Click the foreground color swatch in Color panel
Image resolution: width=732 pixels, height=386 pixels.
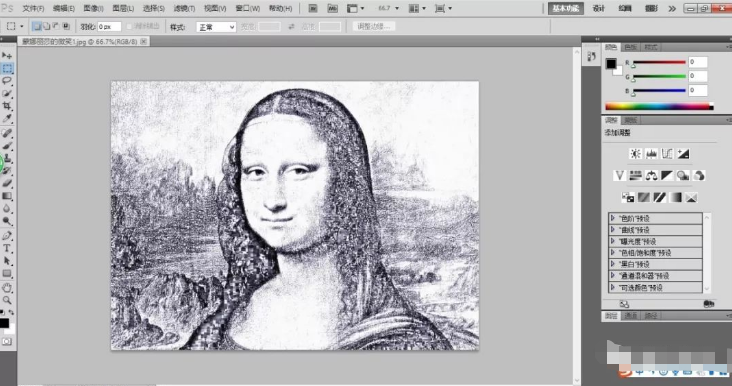[x=611, y=64]
